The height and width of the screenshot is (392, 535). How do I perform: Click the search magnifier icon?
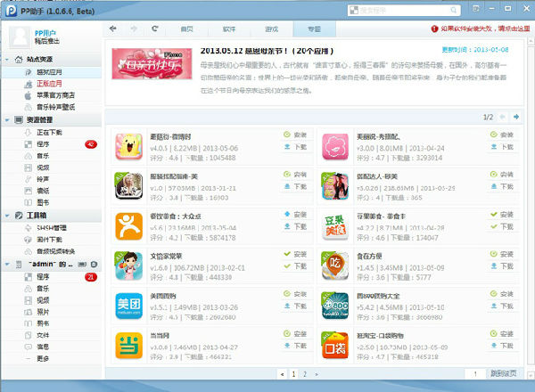tap(454, 10)
